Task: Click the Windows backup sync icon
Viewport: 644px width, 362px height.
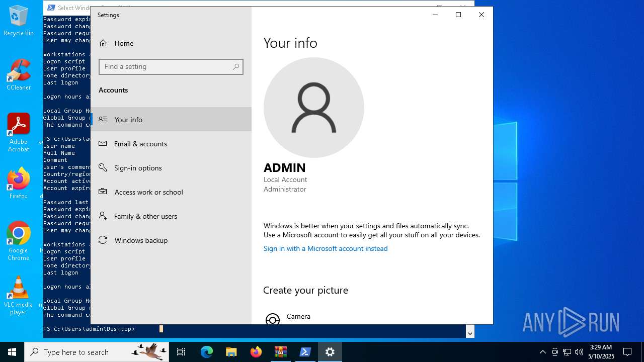Action: pyautogui.click(x=103, y=240)
